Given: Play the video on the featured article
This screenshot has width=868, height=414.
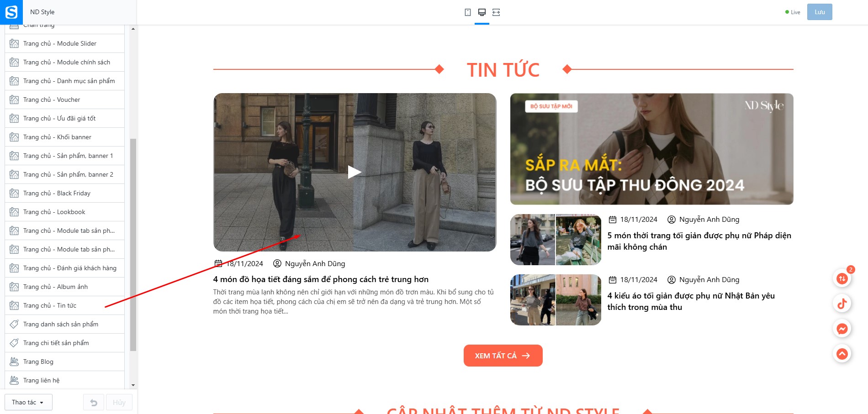Looking at the screenshot, I should tap(355, 172).
